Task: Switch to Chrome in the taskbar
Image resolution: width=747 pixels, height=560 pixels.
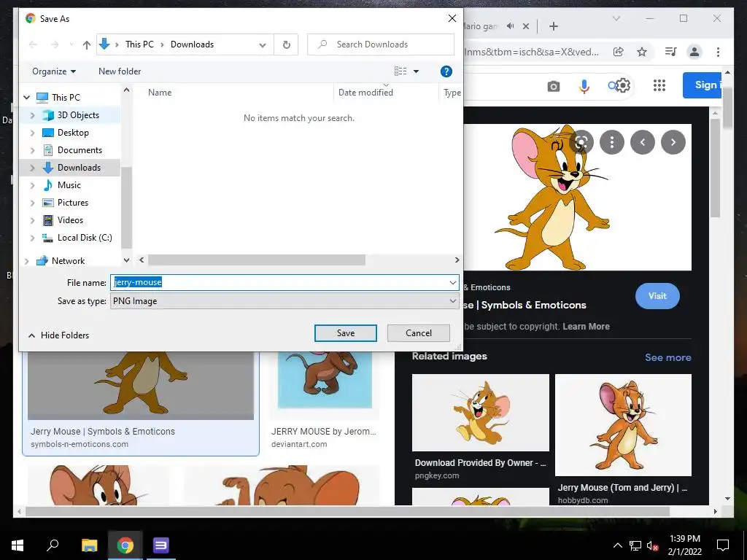Action: click(125, 545)
